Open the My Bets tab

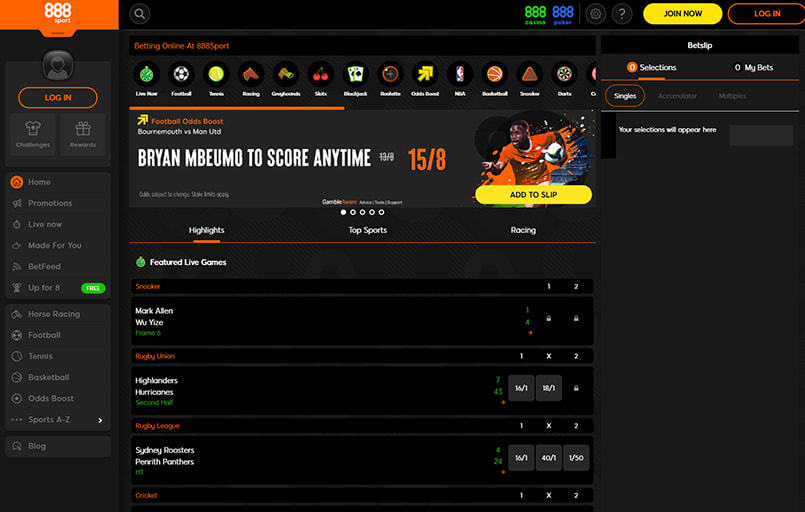tap(753, 67)
